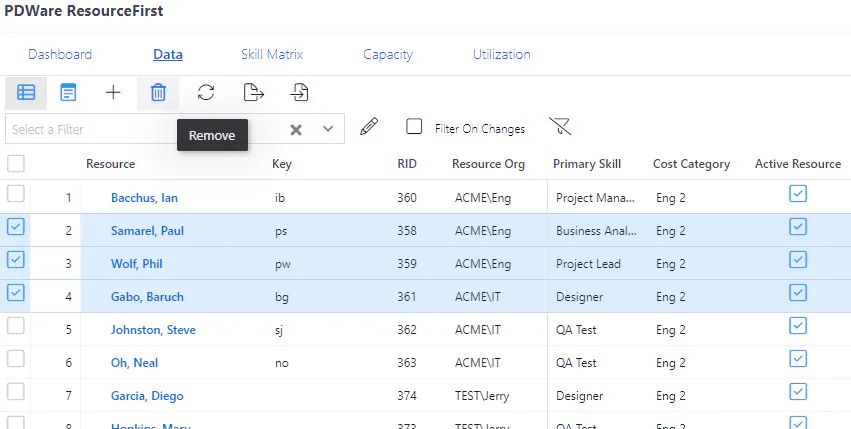Click the 'Project Mana...' skill cell
851x429 pixels.
[x=595, y=198]
